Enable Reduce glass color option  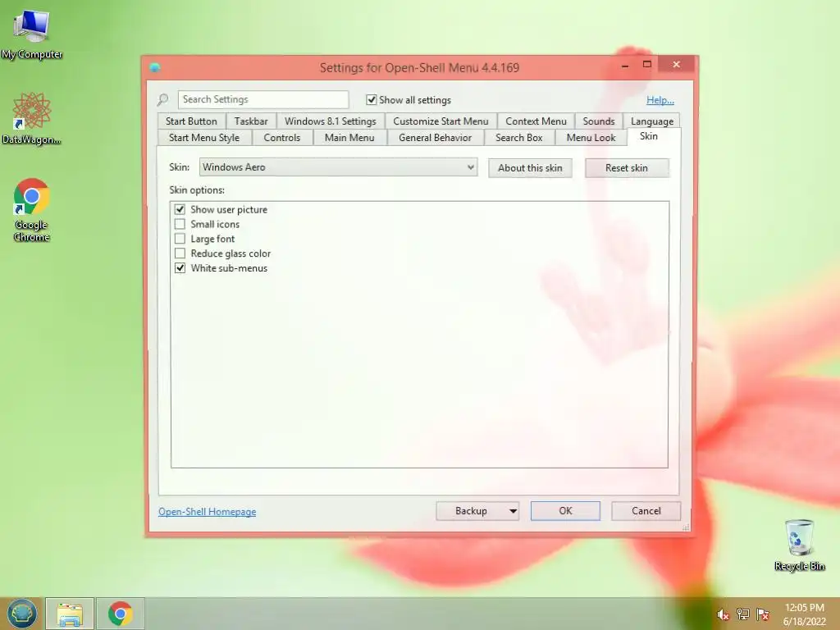(x=180, y=253)
